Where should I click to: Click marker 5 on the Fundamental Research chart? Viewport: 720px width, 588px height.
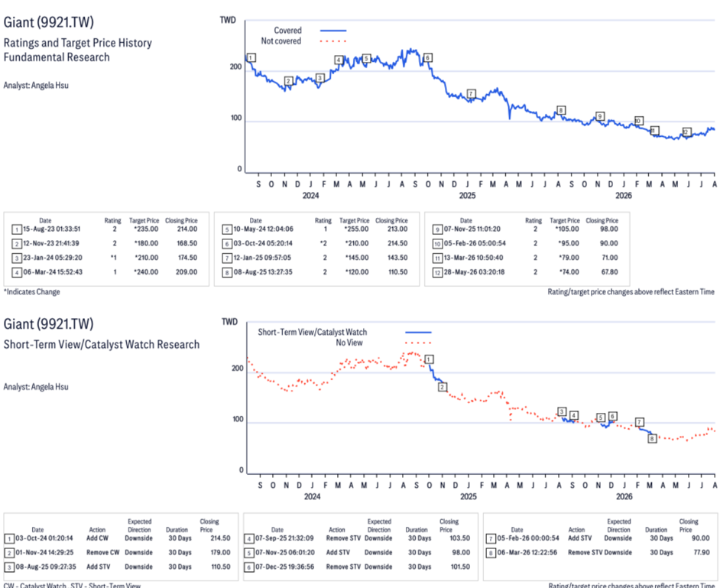pyautogui.click(x=366, y=58)
